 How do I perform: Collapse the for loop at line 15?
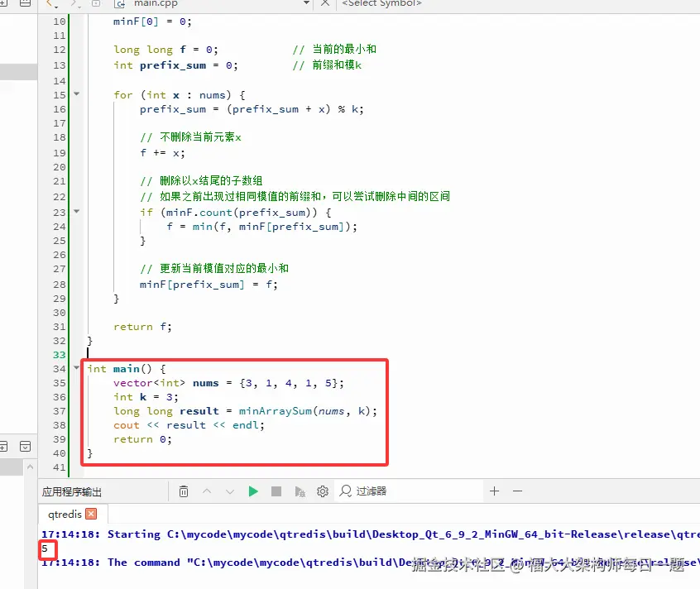[x=76, y=94]
